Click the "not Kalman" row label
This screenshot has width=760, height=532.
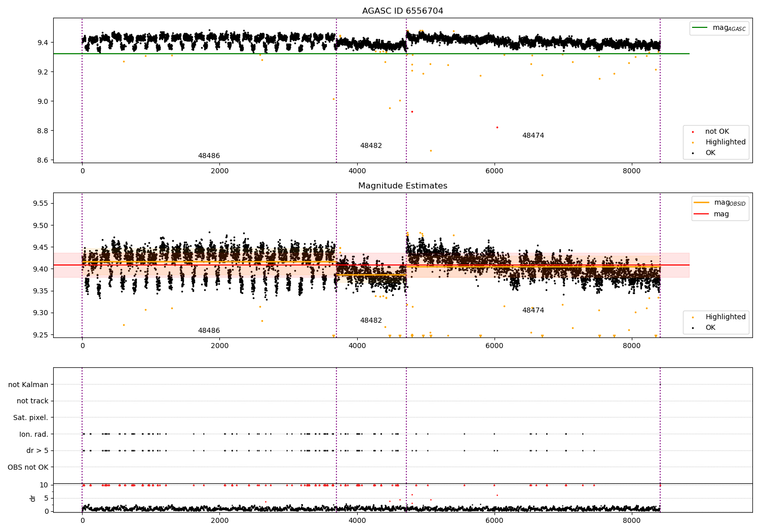click(28, 385)
